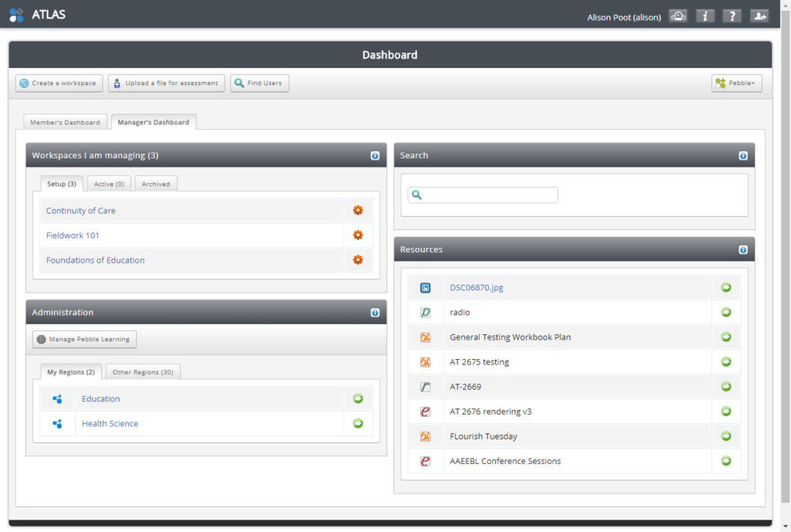
Task: Open info icon on Resources panel
Action: point(743,250)
